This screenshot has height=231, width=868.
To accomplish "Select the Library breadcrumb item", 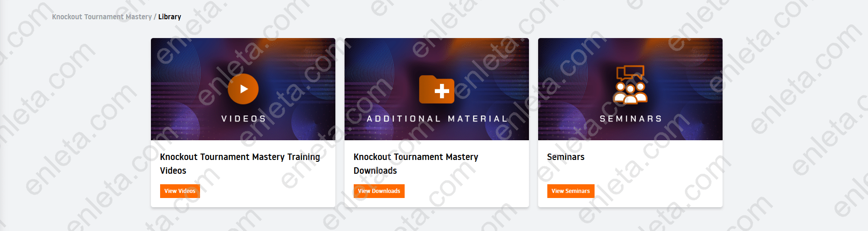I will (x=170, y=17).
